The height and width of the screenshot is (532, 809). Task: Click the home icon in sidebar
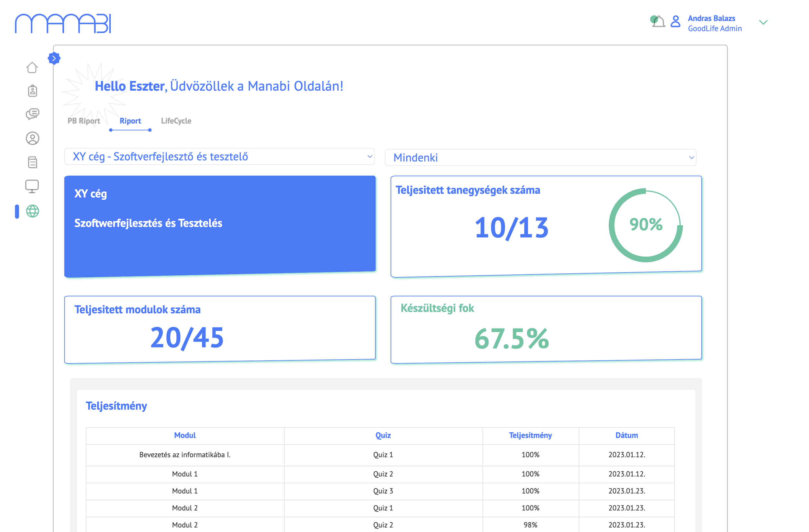(x=32, y=67)
